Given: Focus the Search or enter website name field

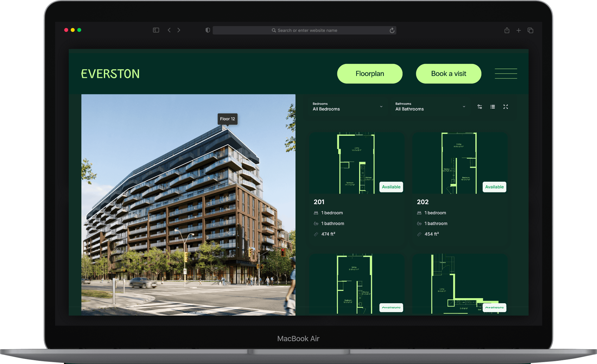Looking at the screenshot, I should [x=304, y=30].
